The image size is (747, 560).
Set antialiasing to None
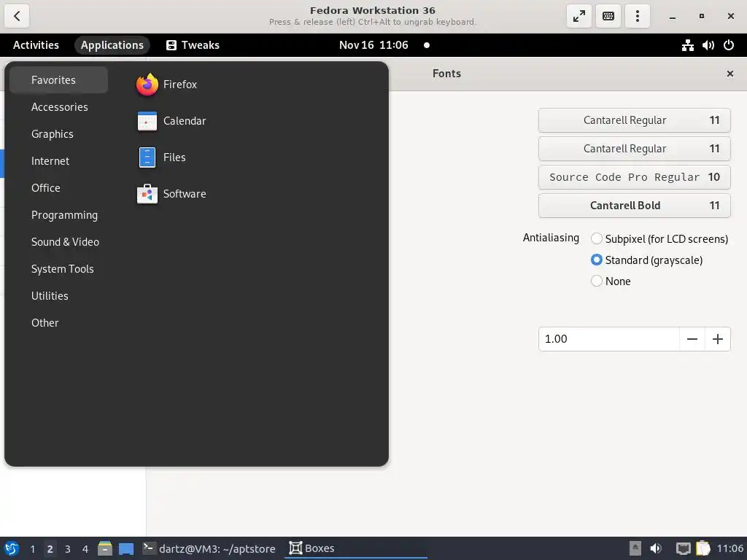click(611, 281)
